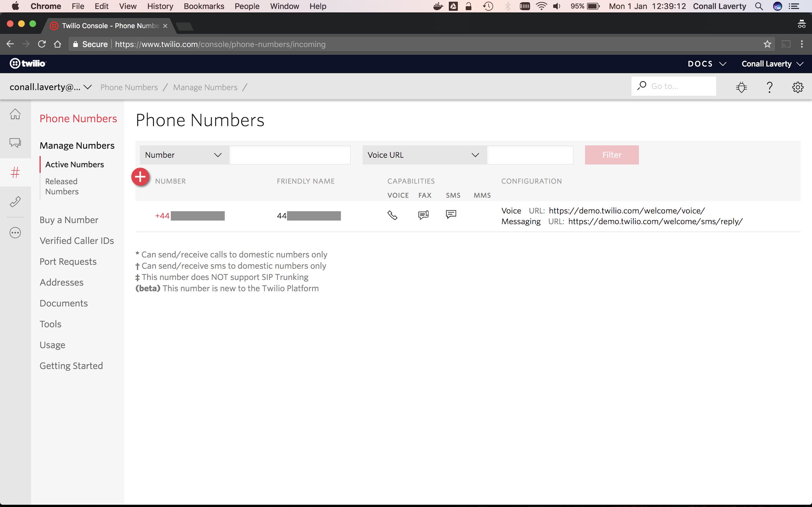Screen dimensions: 812x507
Task: Click Manage Numbers breadcrumb
Action: (205, 87)
